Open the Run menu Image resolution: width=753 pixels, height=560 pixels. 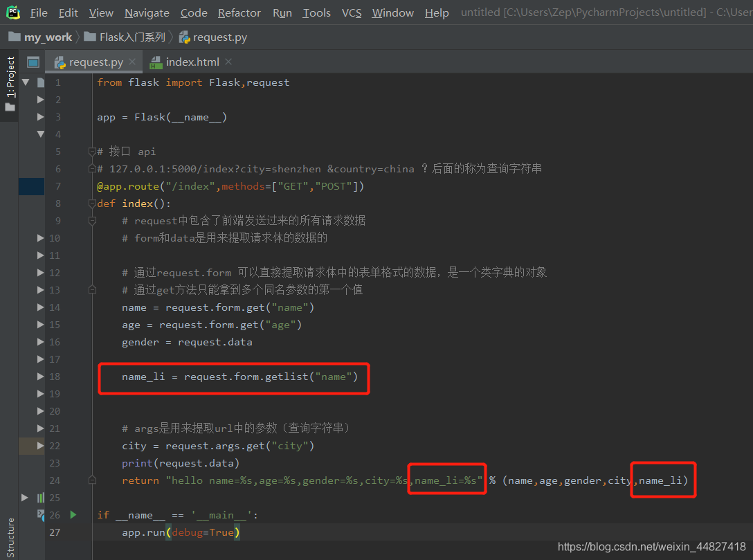coord(282,13)
